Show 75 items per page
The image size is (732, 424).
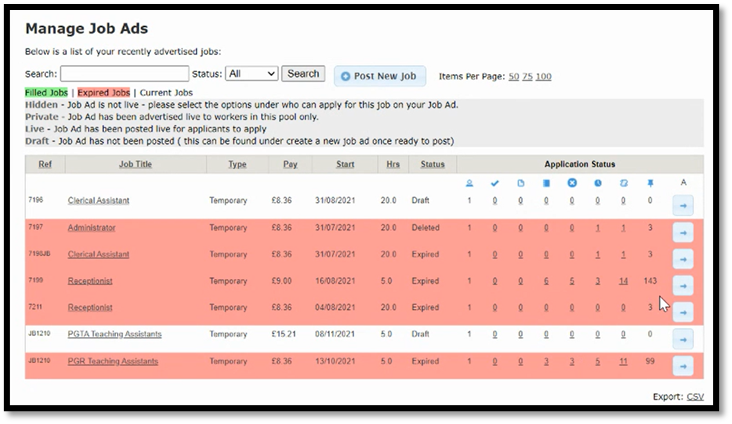click(x=527, y=77)
